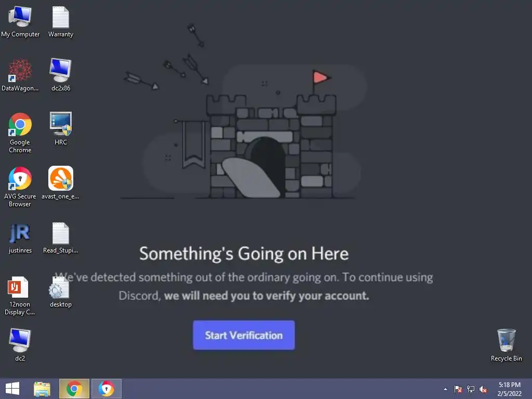532x399 pixels.
Task: Show hidden system tray icons arrow
Action: pyautogui.click(x=445, y=389)
